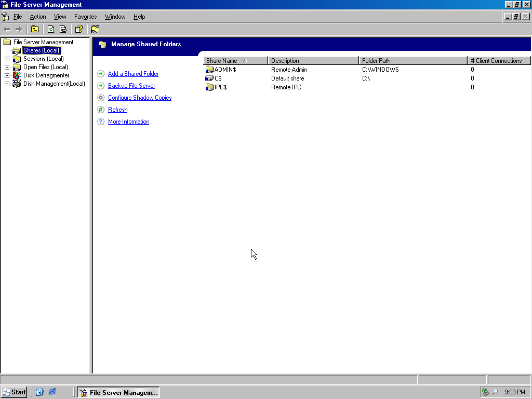Click the Refresh toolbar icon

pyautogui.click(x=51, y=29)
